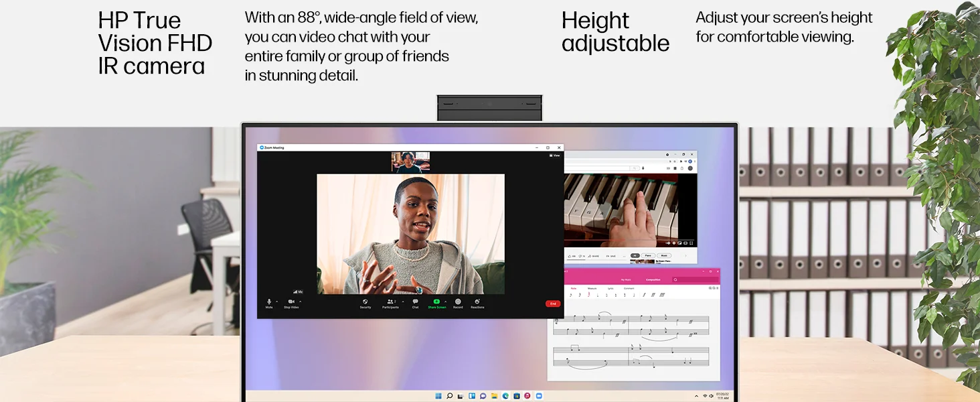Select the Piano filter chip

648,255
